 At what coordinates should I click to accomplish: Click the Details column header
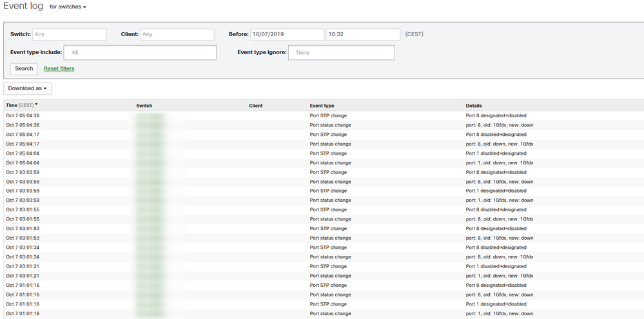click(474, 105)
